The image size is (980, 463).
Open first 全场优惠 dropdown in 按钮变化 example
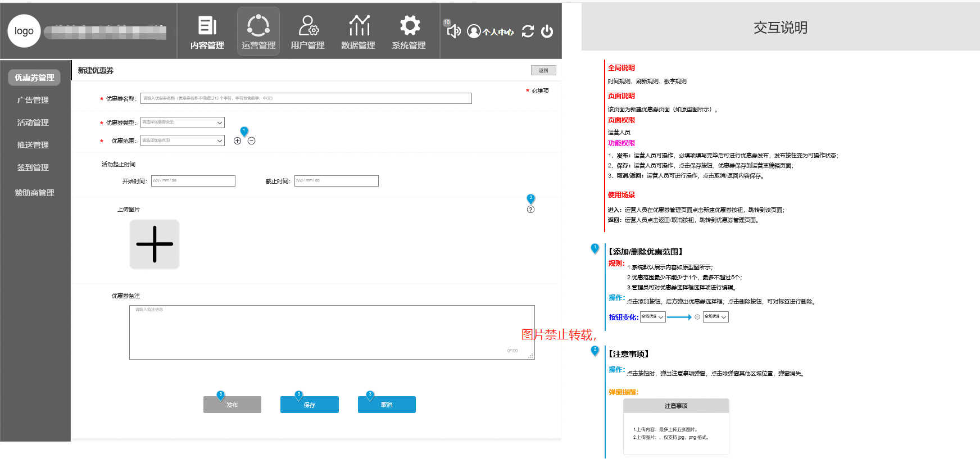(x=653, y=317)
